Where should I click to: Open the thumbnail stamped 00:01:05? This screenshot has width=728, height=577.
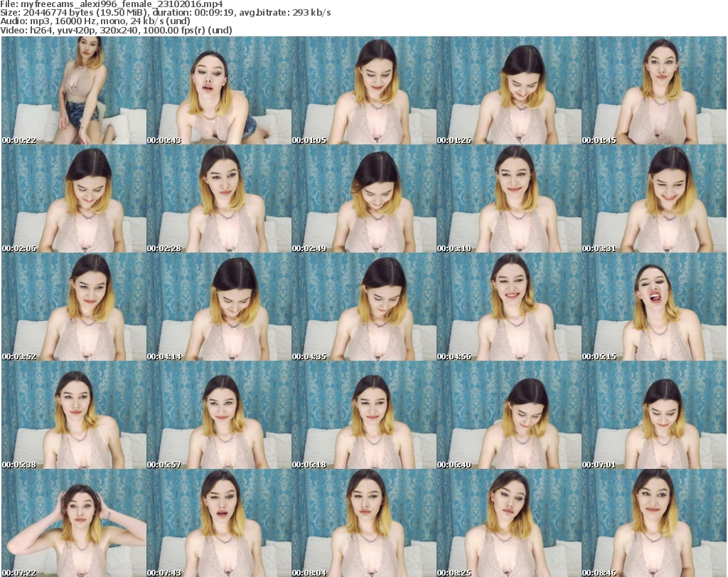pyautogui.click(x=364, y=91)
